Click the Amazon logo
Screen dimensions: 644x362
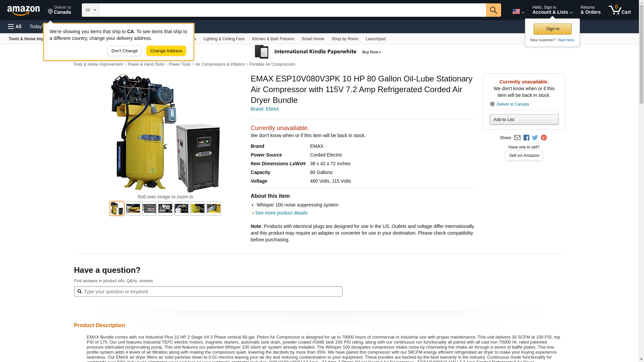pyautogui.click(x=23, y=10)
